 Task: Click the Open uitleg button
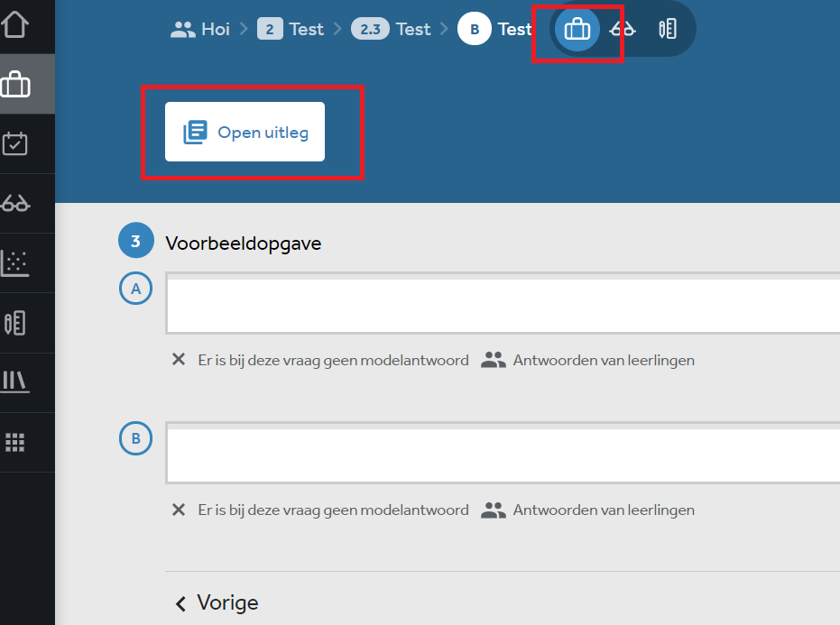245,132
